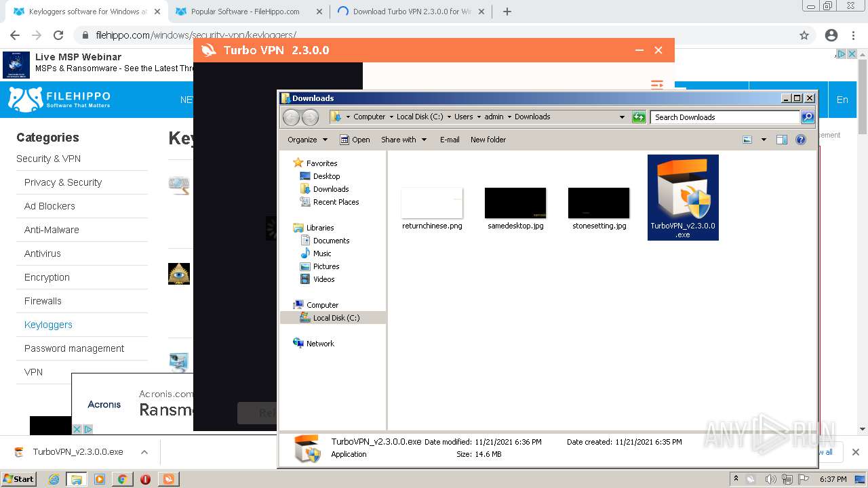Open Anti-Malware category
Viewport: 868px width, 488px height.
52,230
